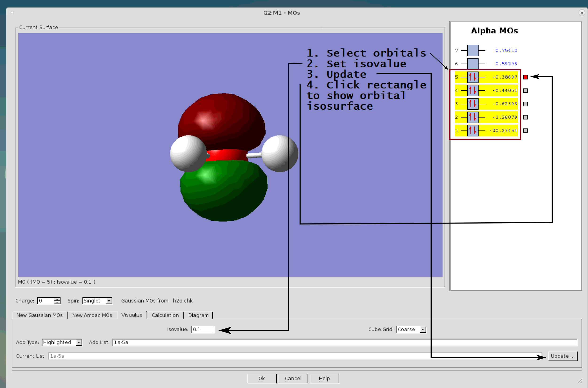The height and width of the screenshot is (388, 588).
Task: Open Help for the MOs dialog
Action: pos(324,378)
